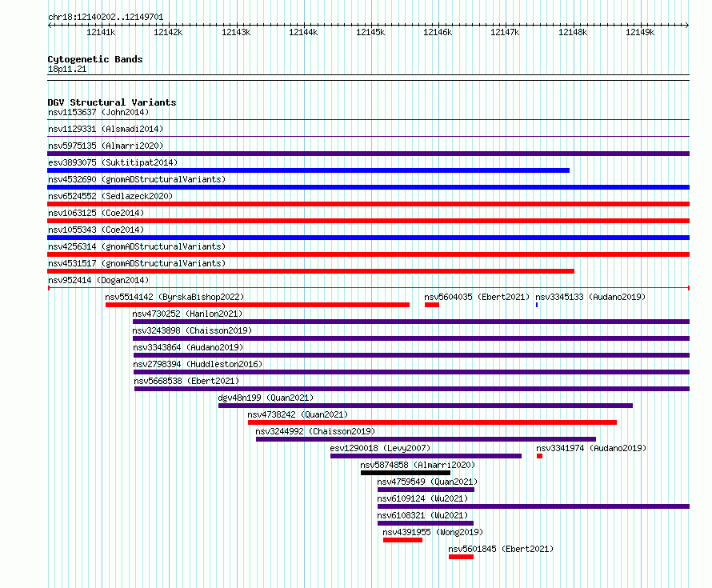Click the esv3893075 (Suktitipat2014) blue bar
The width and height of the screenshot is (712, 588).
point(308,170)
